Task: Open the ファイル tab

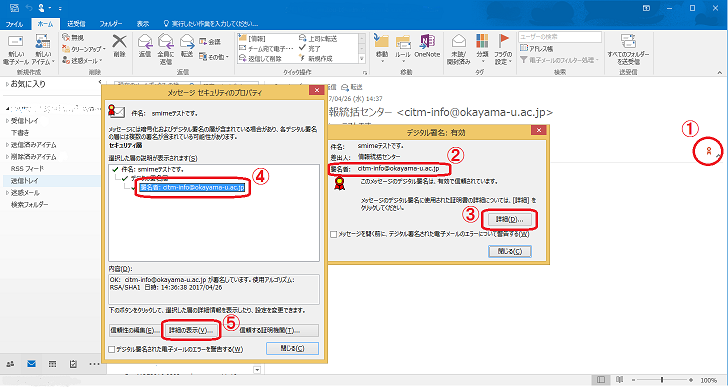Action: point(14,24)
